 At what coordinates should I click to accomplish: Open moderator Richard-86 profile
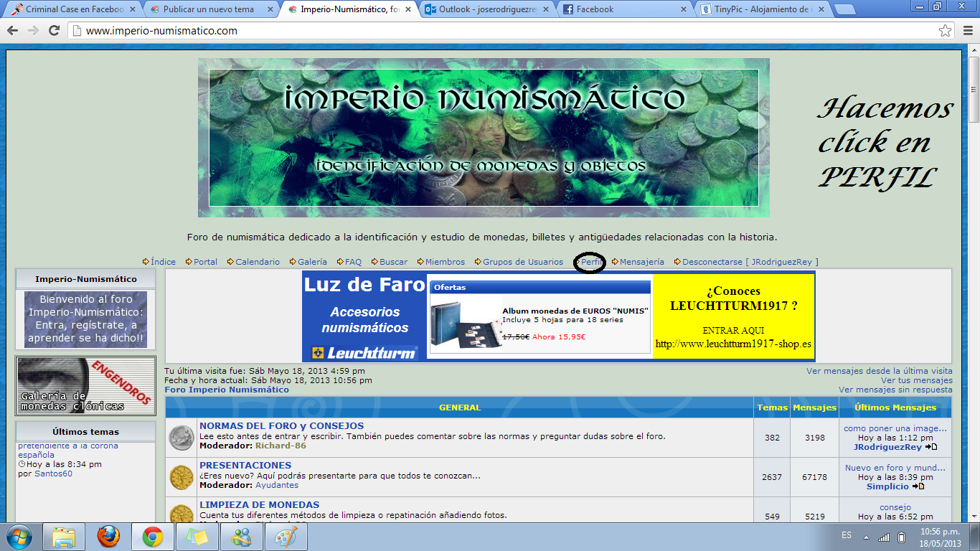click(x=281, y=446)
